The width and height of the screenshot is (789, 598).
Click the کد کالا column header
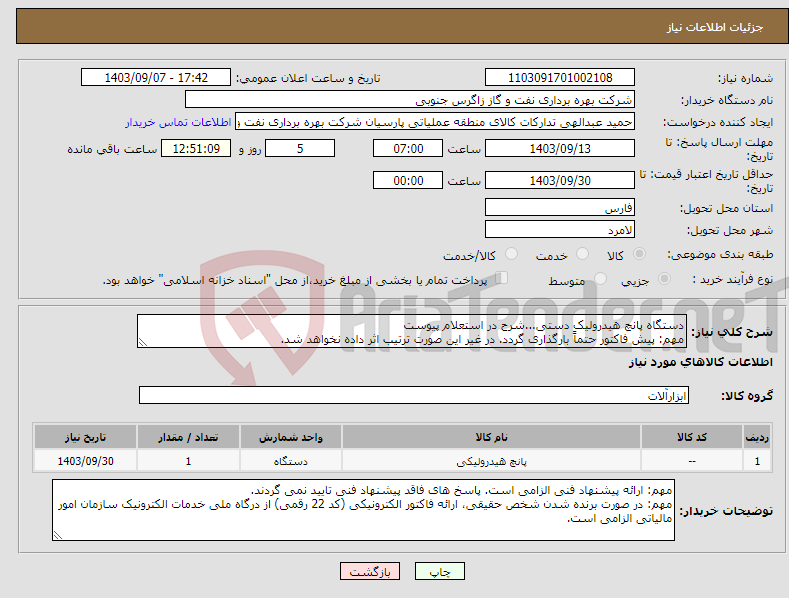point(692,437)
